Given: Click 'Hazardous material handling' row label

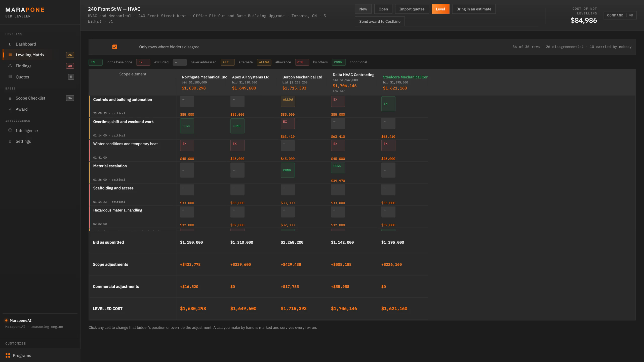Looking at the screenshot, I should [x=117, y=210].
